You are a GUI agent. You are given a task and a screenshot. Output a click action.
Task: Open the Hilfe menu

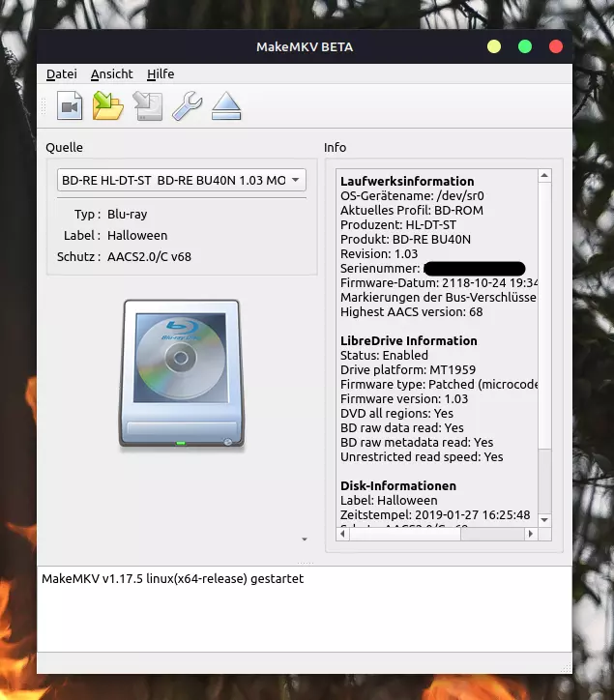point(161,73)
